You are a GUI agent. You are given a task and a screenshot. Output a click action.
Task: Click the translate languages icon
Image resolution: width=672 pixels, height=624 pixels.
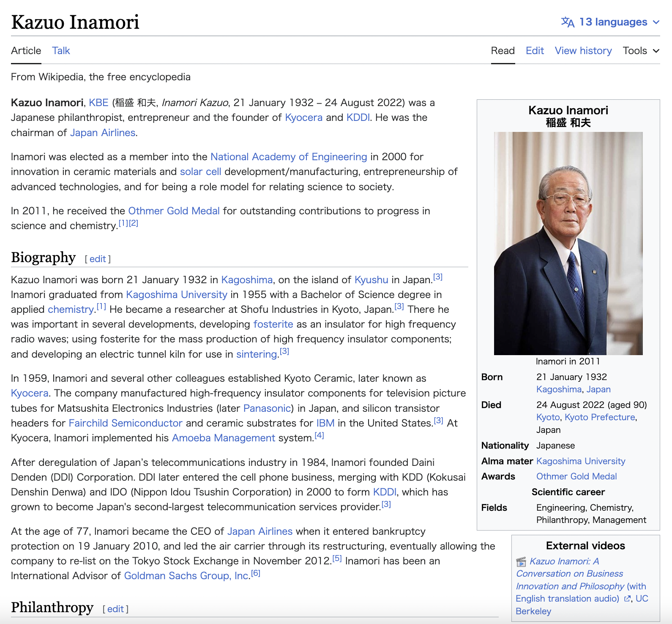click(x=568, y=22)
